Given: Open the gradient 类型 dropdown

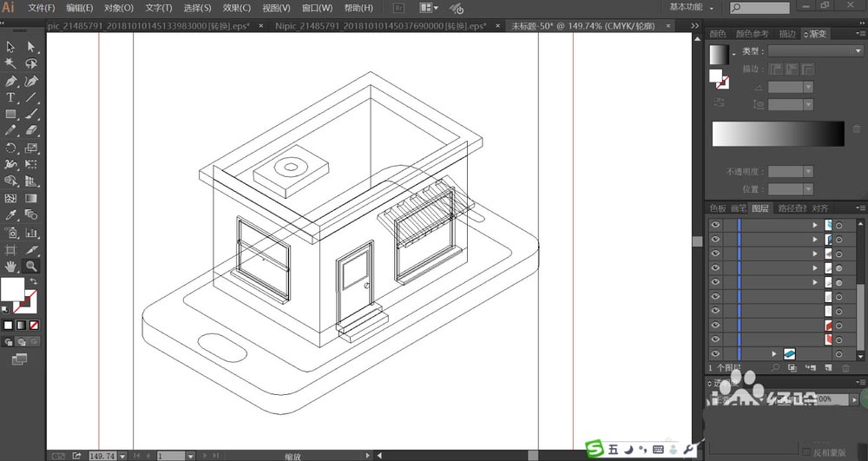Looking at the screenshot, I should click(816, 51).
